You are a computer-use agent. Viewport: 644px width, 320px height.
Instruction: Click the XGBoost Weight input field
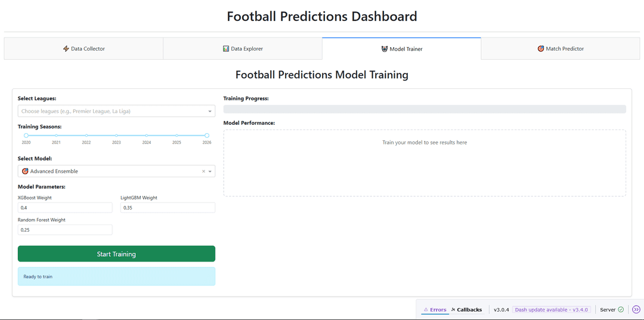click(x=65, y=208)
